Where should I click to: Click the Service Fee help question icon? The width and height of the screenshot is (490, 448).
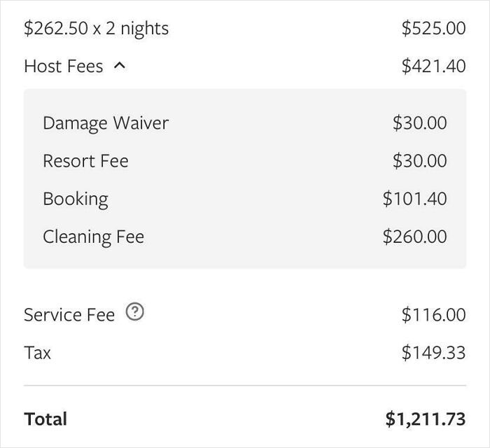(x=135, y=313)
